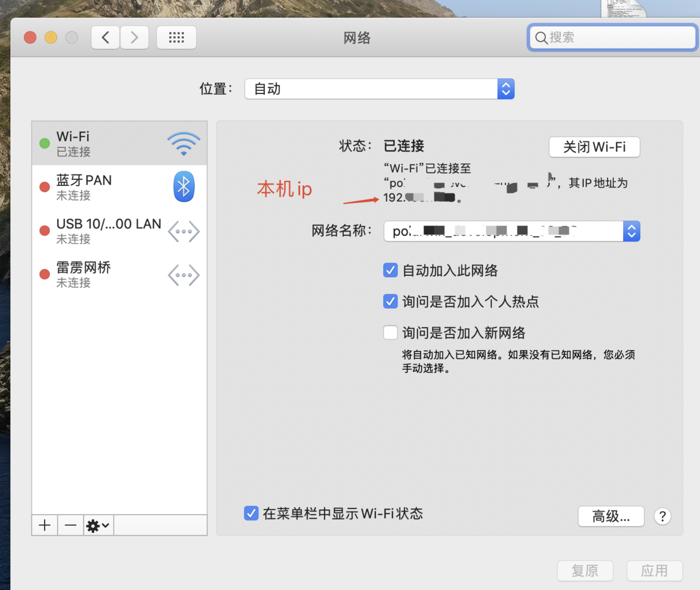This screenshot has height=590, width=700.
Task: Uncheck 在菜单栏中显示 Wi-Fi 状态
Action: pos(251,513)
